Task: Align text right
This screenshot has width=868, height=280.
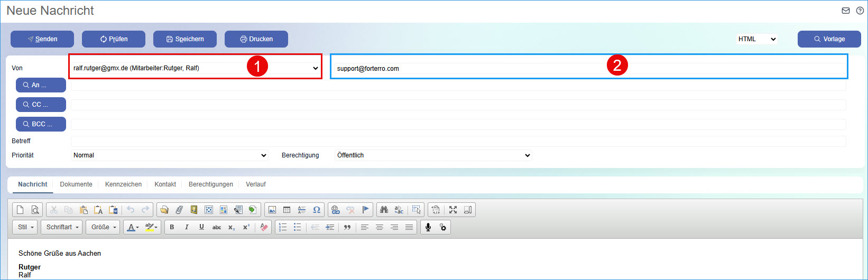Action: pos(394,227)
